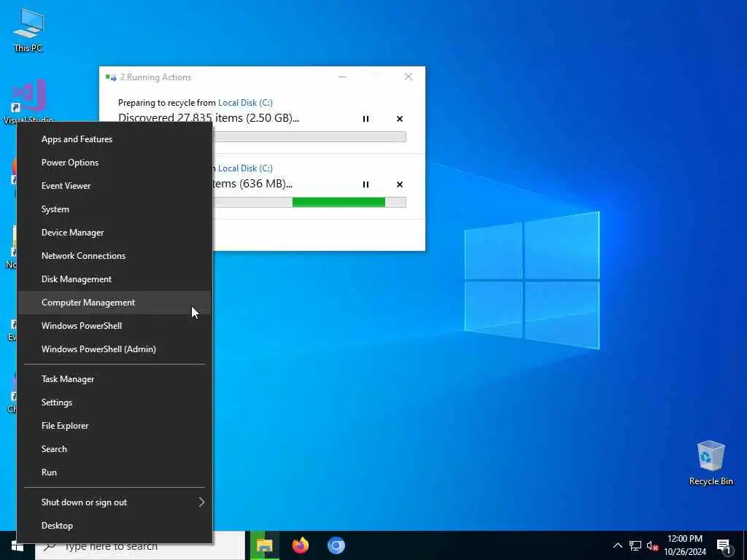Open the notification center icon
This screenshot has height=560, width=747.
click(x=724, y=545)
